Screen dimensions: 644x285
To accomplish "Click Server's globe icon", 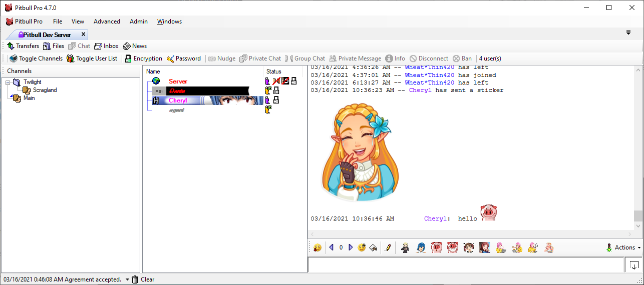I will pos(156,81).
